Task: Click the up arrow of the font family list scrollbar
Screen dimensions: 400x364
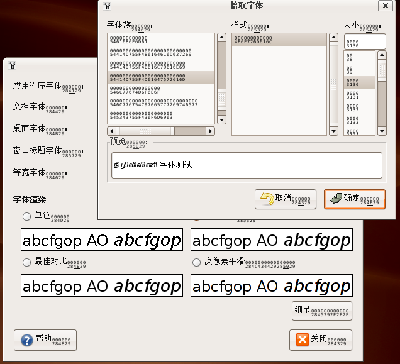Action: [x=222, y=37]
